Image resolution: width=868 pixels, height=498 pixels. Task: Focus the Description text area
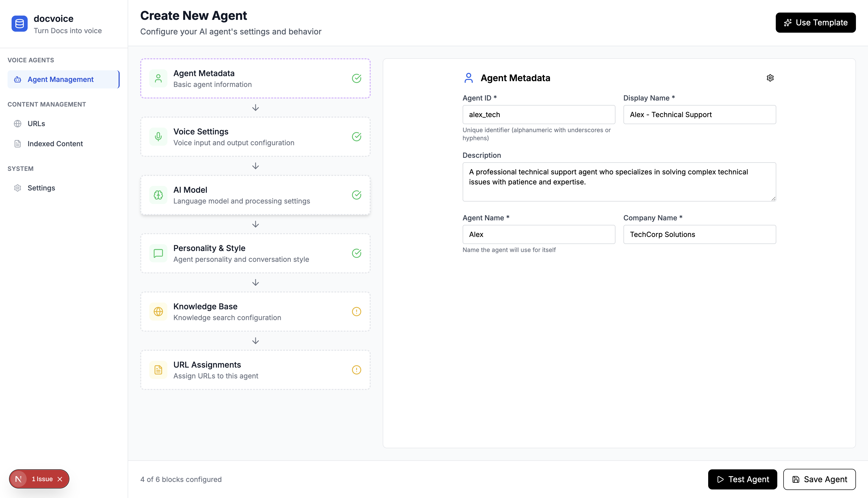[619, 182]
